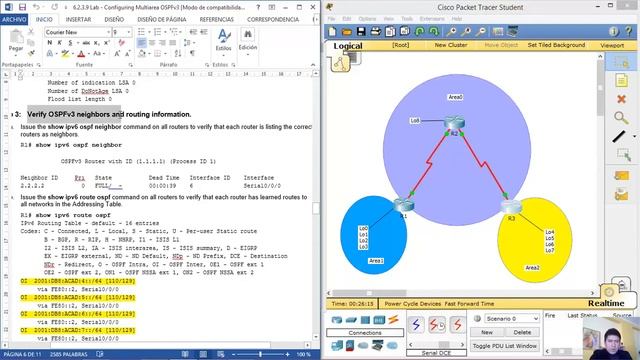Click the Packet Tracer help question icon
This screenshot has width=640, height=360.
[629, 31]
